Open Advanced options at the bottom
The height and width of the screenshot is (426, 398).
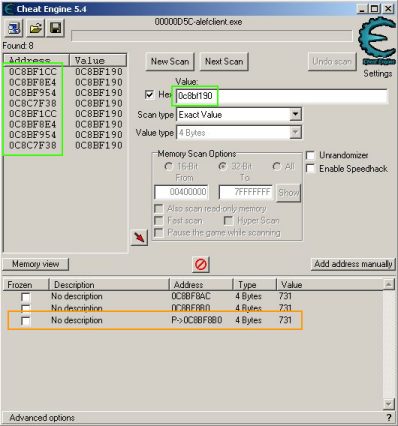point(42,418)
